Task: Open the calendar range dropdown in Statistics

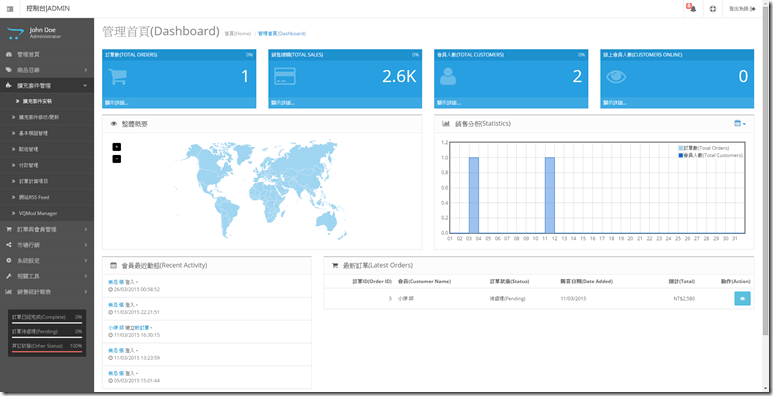Action: click(x=739, y=123)
